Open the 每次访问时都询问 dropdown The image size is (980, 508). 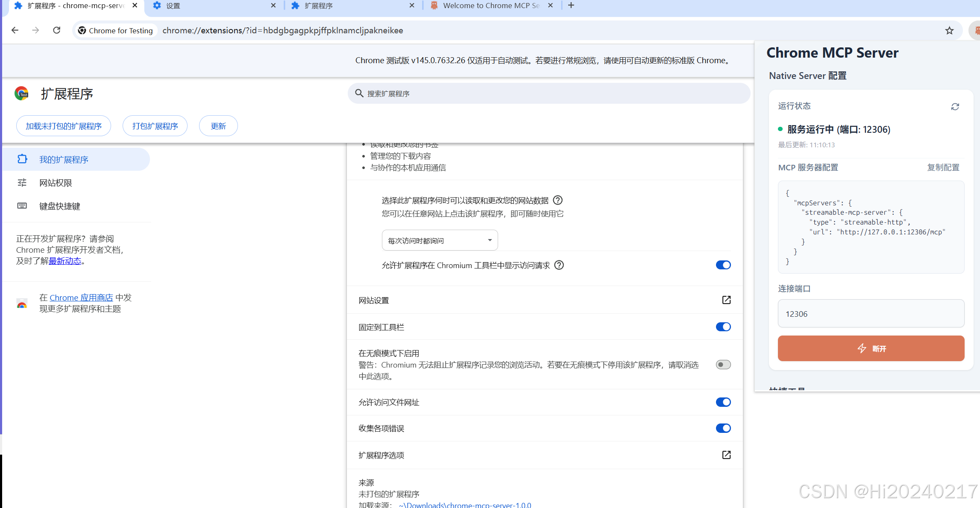(439, 240)
